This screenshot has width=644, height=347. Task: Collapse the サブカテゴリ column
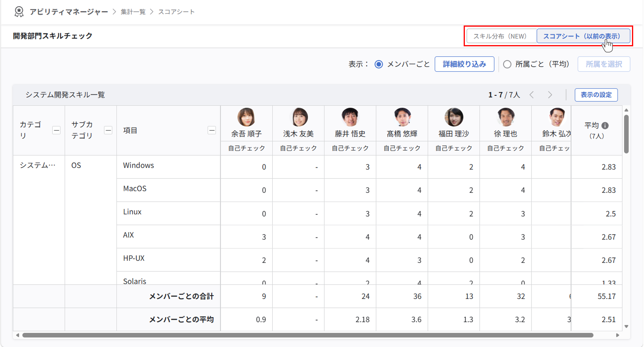point(108,130)
